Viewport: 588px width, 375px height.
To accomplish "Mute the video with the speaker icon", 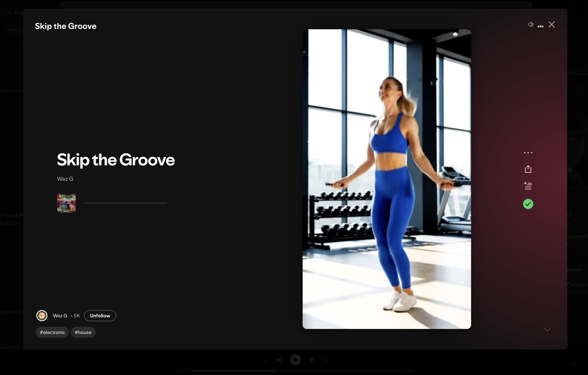I will (x=531, y=24).
